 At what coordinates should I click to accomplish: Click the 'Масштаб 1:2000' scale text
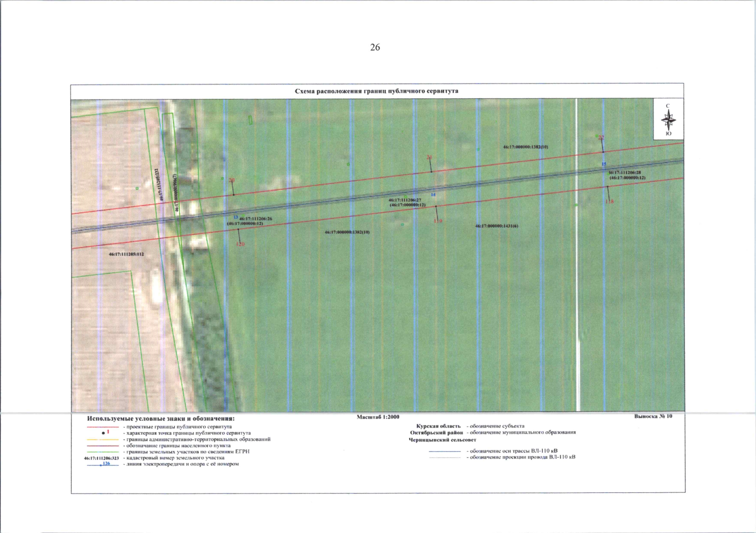coord(378,417)
